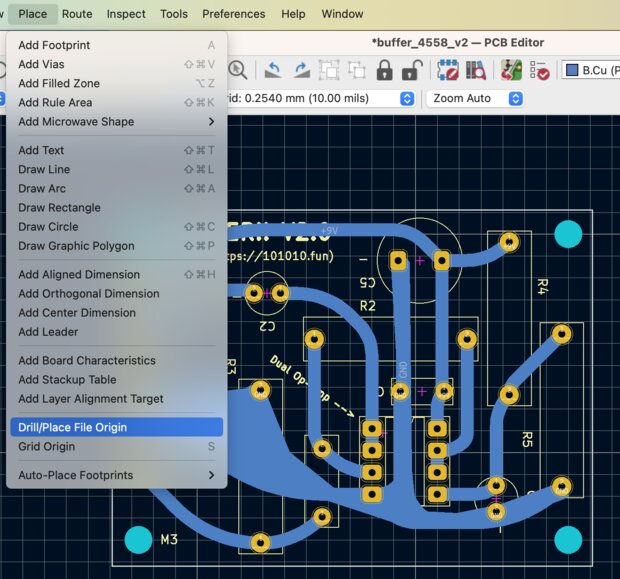Image resolution: width=620 pixels, height=579 pixels.
Task: Open the Window menu
Action: point(342,14)
